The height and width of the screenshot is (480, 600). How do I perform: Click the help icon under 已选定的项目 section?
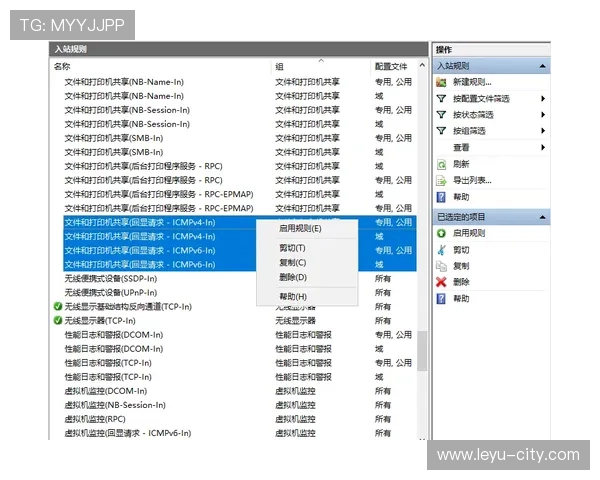click(441, 299)
